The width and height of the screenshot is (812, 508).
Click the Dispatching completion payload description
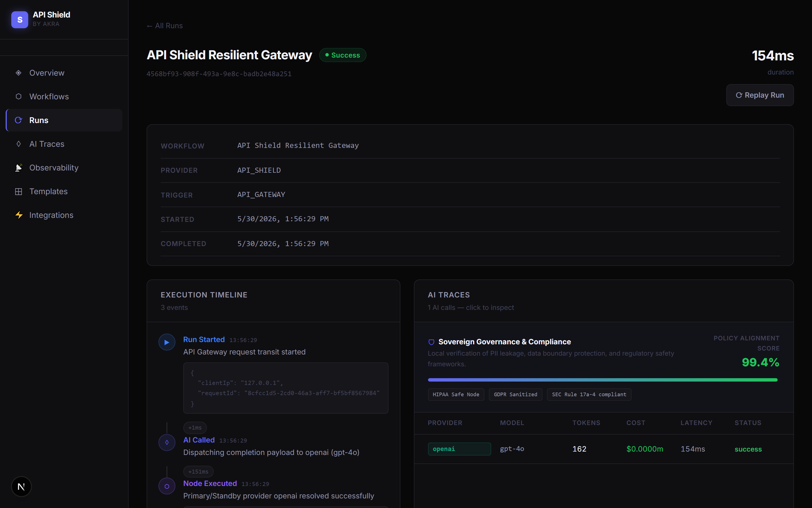click(271, 453)
